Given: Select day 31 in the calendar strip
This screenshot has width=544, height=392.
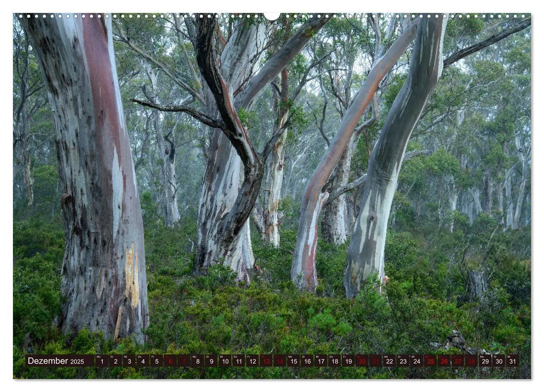Looking at the screenshot, I should coord(512,361).
